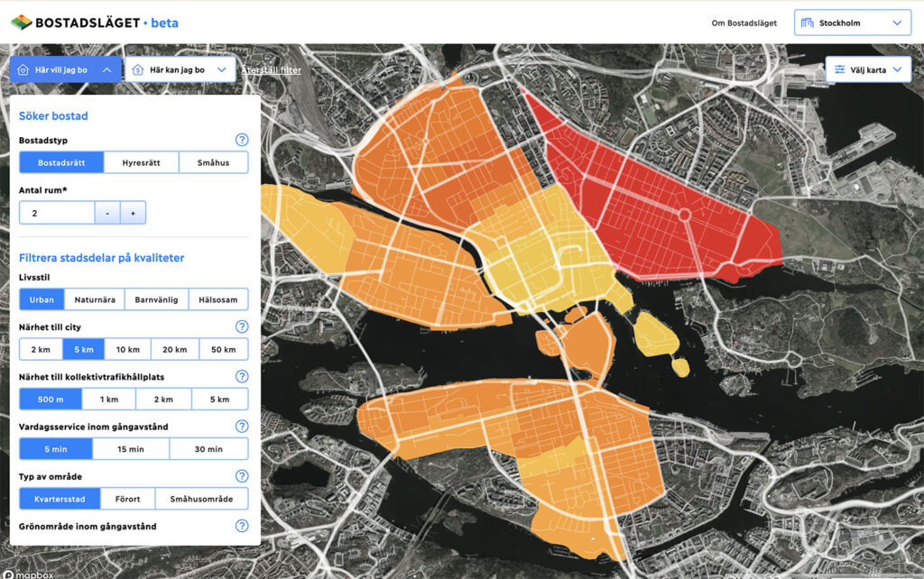Click the Filtrera stadsdelar på kvaliteter heading
Screen dimensions: 924x579
(x=101, y=257)
